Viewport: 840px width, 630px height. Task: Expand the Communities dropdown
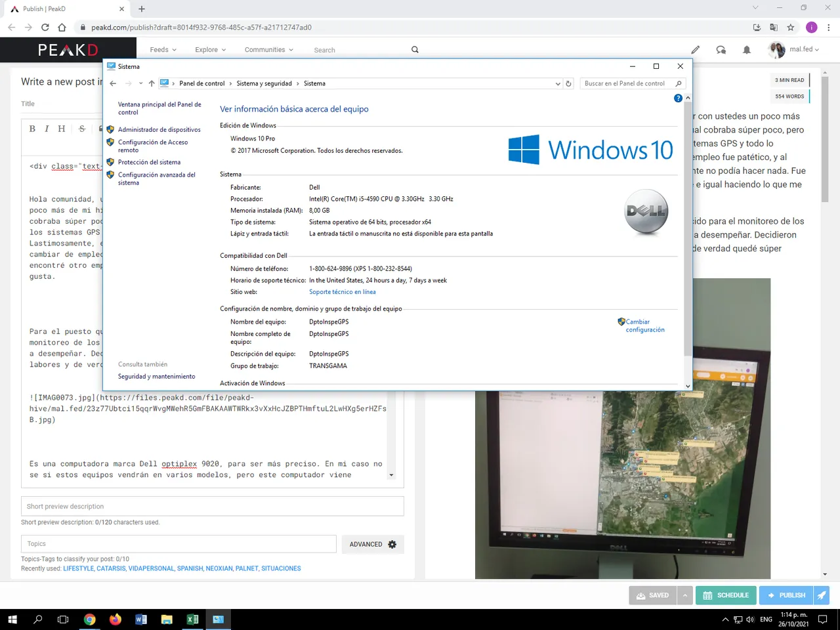(x=269, y=50)
